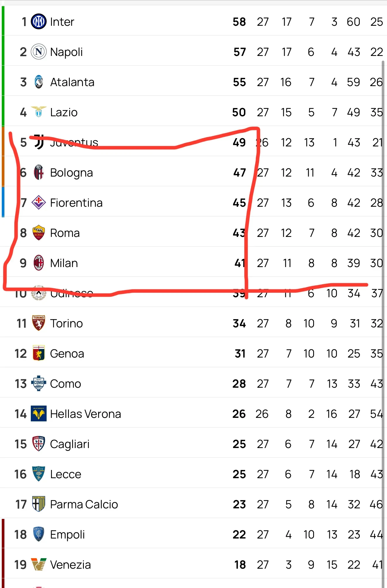This screenshot has width=387, height=588.
Task: Click the Inter club crest icon
Action: coord(38,21)
